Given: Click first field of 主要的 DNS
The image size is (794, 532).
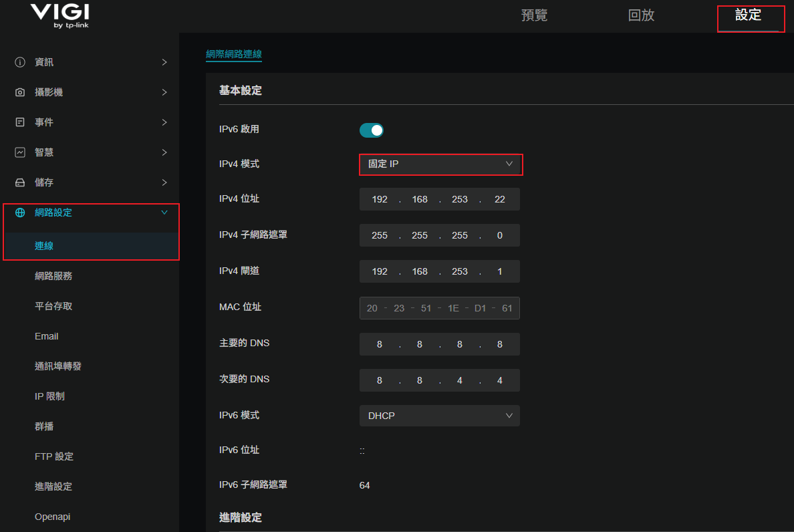Looking at the screenshot, I should pos(380,344).
